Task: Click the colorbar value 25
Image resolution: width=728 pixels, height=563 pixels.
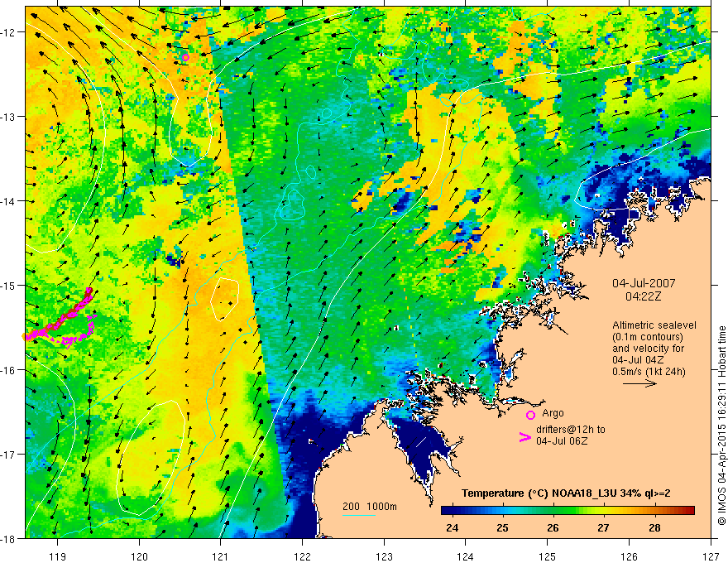Action: [502, 528]
